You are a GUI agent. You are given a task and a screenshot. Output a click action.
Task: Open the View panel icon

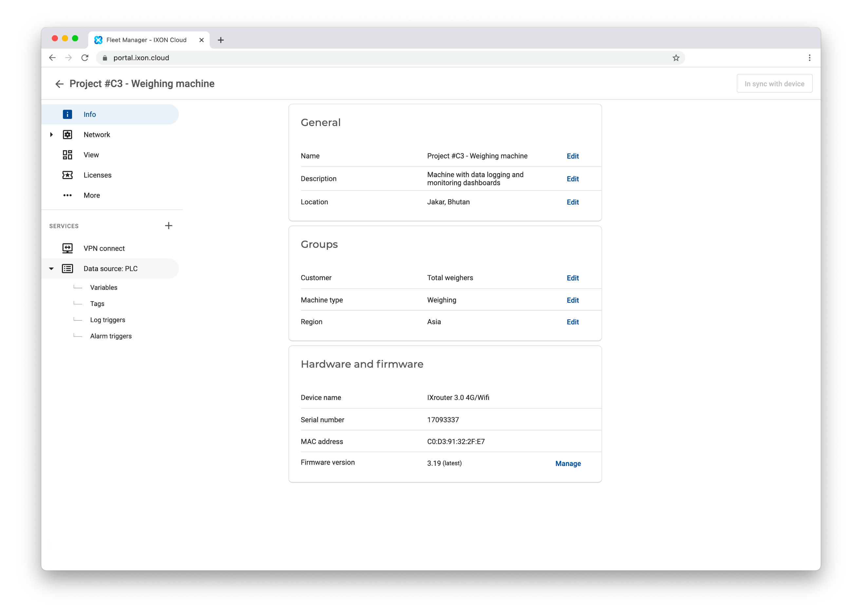point(67,155)
